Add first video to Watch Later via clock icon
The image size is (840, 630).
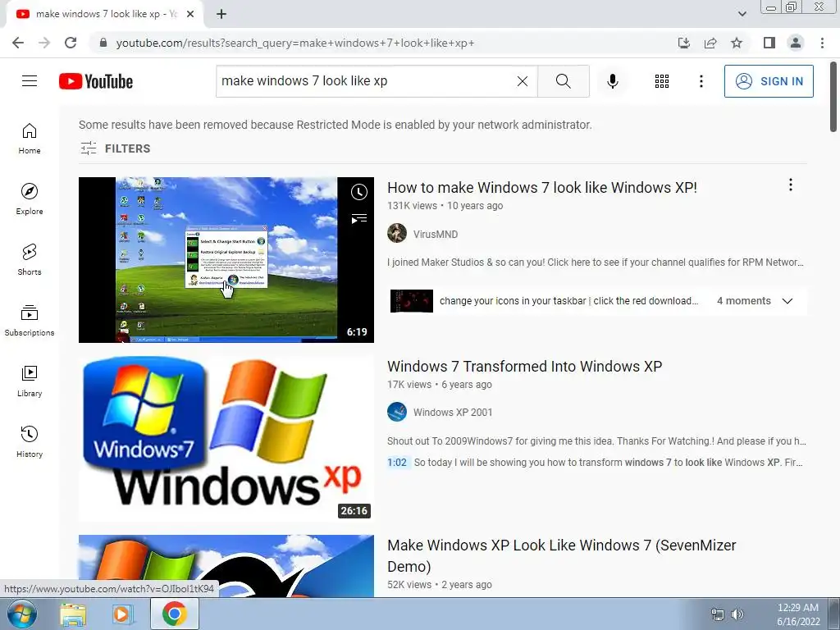coord(359,192)
